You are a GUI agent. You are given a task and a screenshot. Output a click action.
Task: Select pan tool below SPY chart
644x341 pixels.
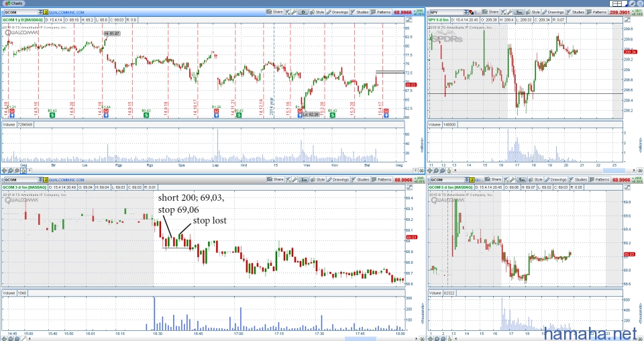tap(429, 170)
